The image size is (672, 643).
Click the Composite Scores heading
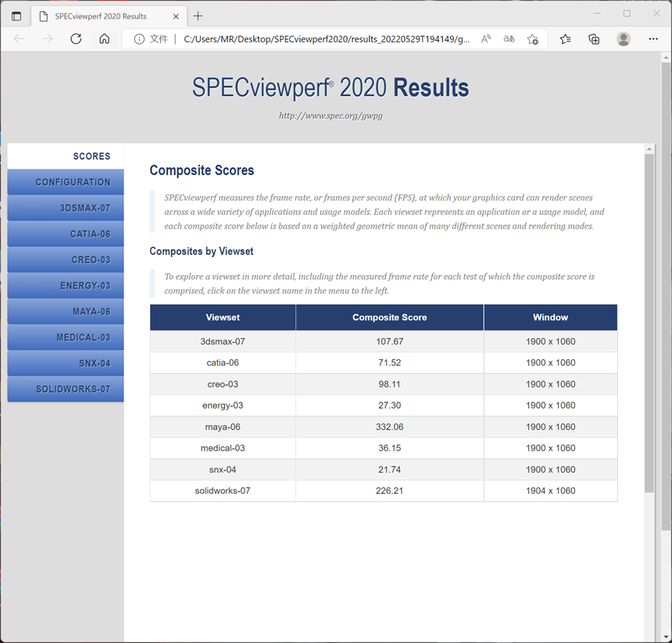coord(202,170)
